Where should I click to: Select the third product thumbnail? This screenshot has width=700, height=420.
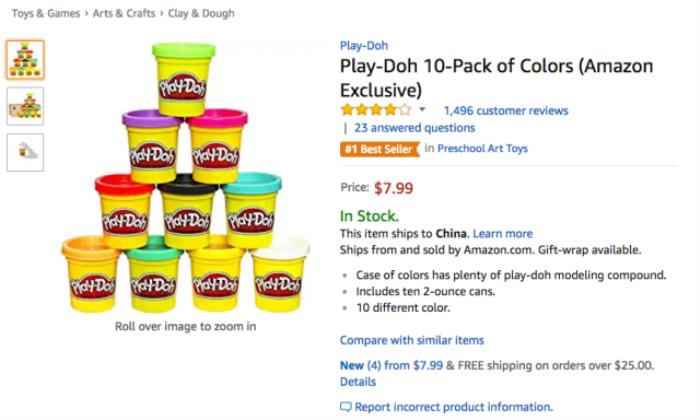pos(25,153)
